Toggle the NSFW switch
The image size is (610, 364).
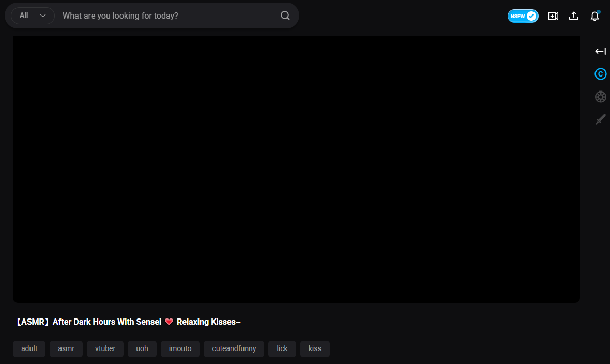click(x=523, y=16)
